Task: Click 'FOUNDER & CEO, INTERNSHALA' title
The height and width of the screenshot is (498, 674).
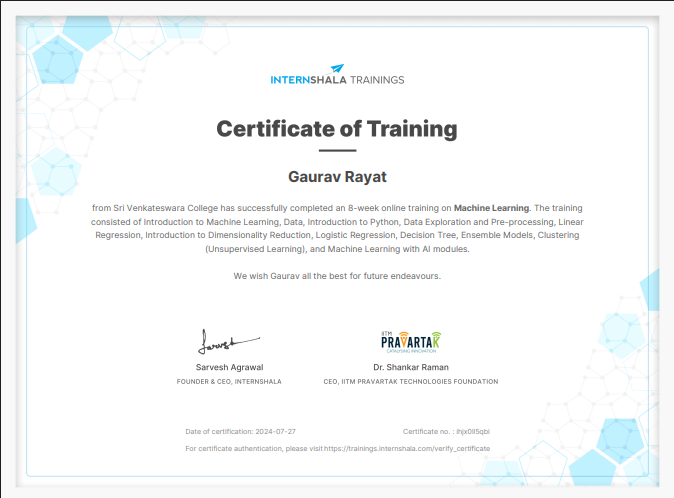Action: pyautogui.click(x=229, y=382)
